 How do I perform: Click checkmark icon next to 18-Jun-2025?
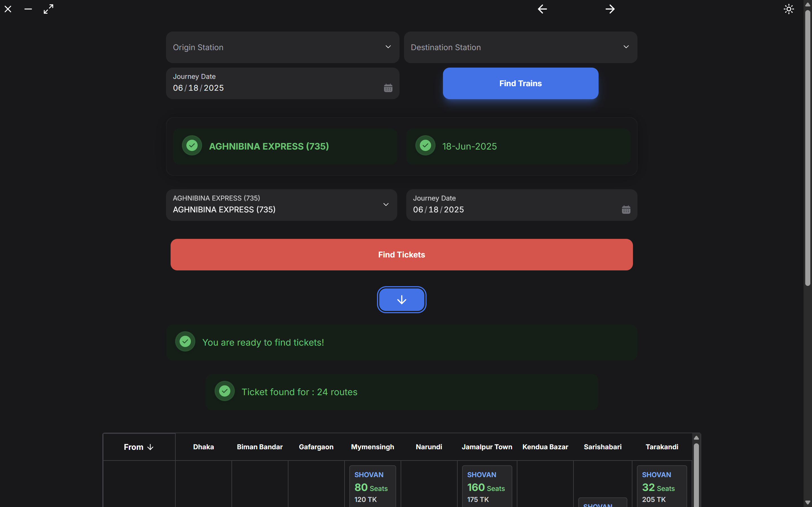point(425,146)
